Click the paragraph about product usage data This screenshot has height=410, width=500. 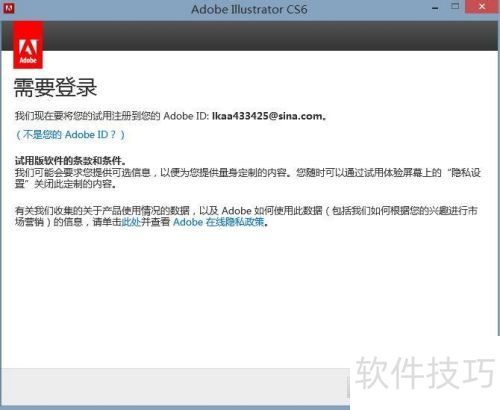point(246,216)
